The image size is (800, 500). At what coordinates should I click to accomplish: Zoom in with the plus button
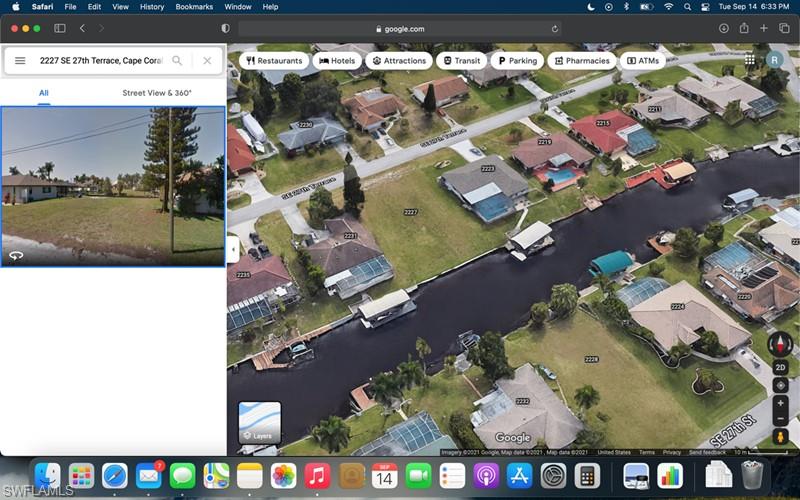point(780,402)
